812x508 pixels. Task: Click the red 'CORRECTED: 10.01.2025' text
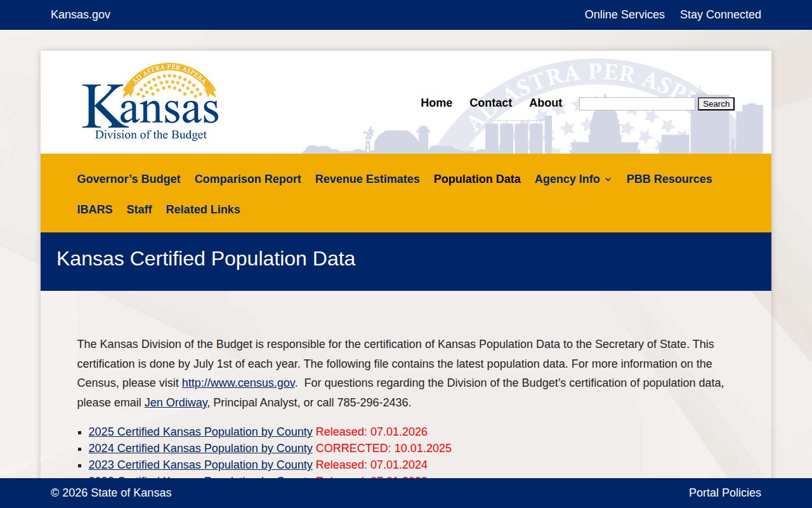pyautogui.click(x=384, y=448)
